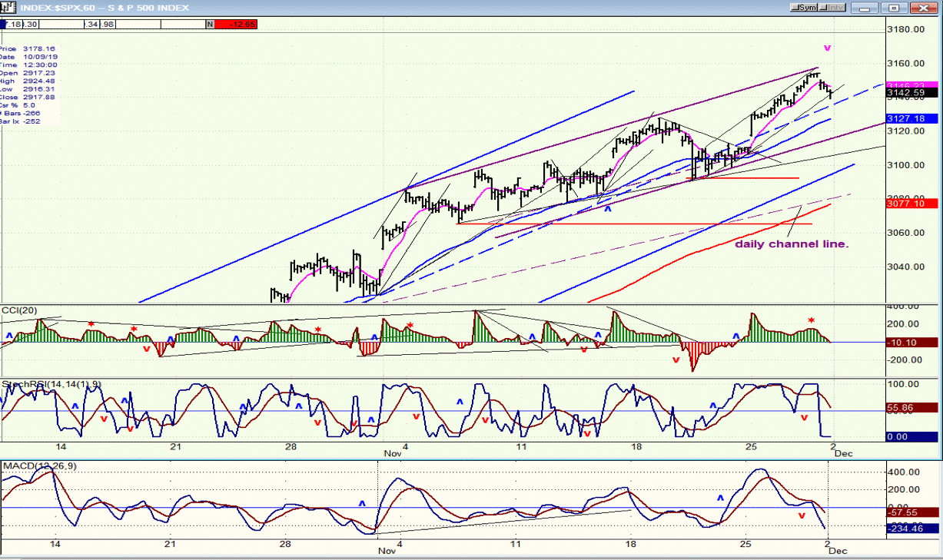The width and height of the screenshot is (943, 560).
Task: Click the N indicator box in quote bar
Action: pos(210,25)
